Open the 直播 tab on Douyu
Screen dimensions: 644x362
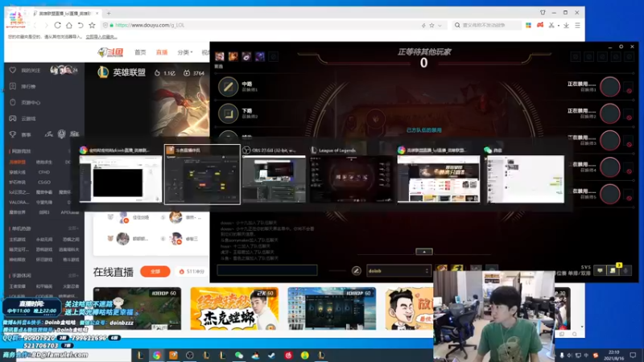click(162, 52)
